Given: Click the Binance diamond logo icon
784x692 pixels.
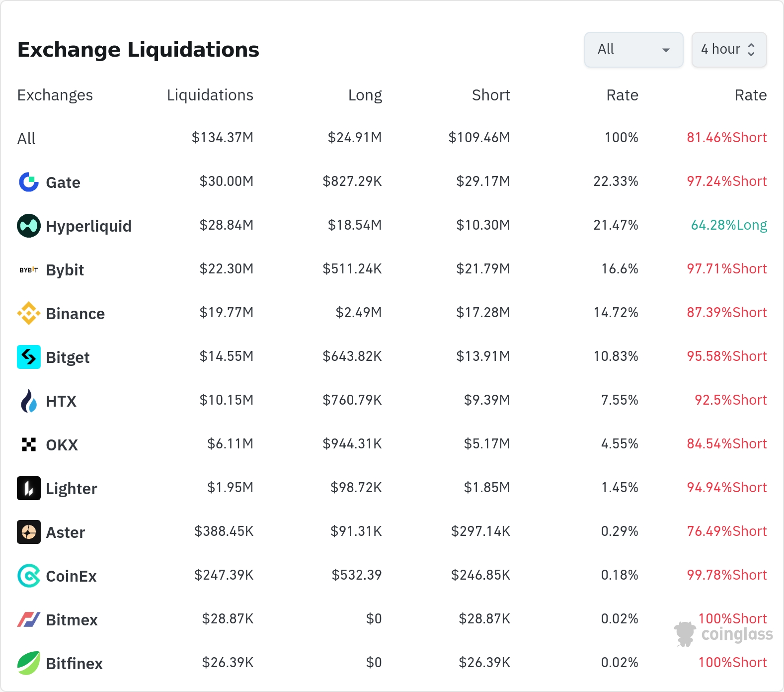Looking at the screenshot, I should [29, 313].
